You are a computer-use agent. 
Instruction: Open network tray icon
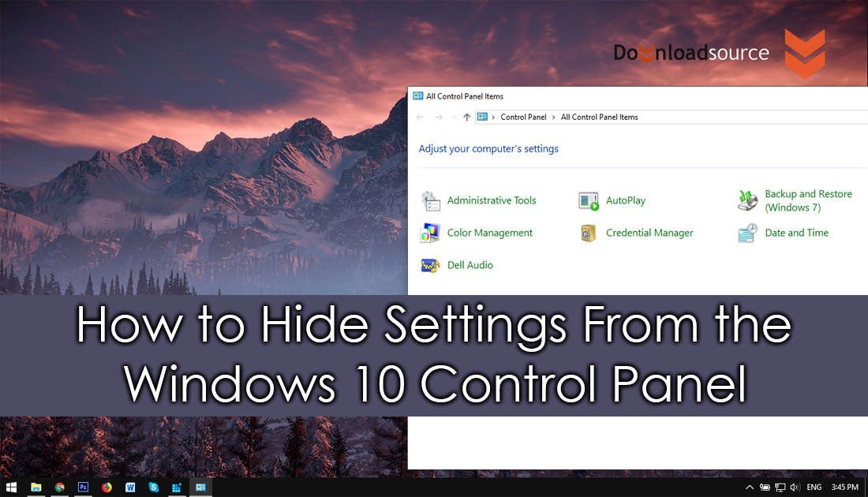click(x=780, y=487)
